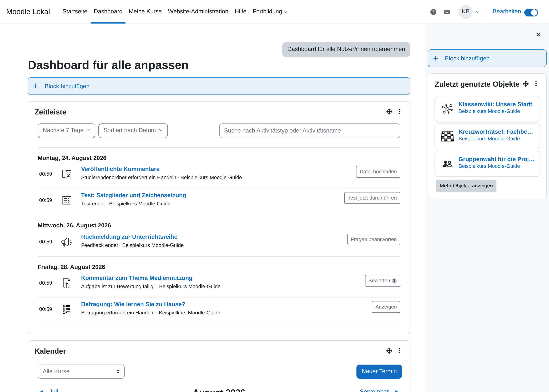This screenshot has height=392, width=549.
Task: Expand the Nächste 7 Tage dropdown
Action: click(x=66, y=131)
